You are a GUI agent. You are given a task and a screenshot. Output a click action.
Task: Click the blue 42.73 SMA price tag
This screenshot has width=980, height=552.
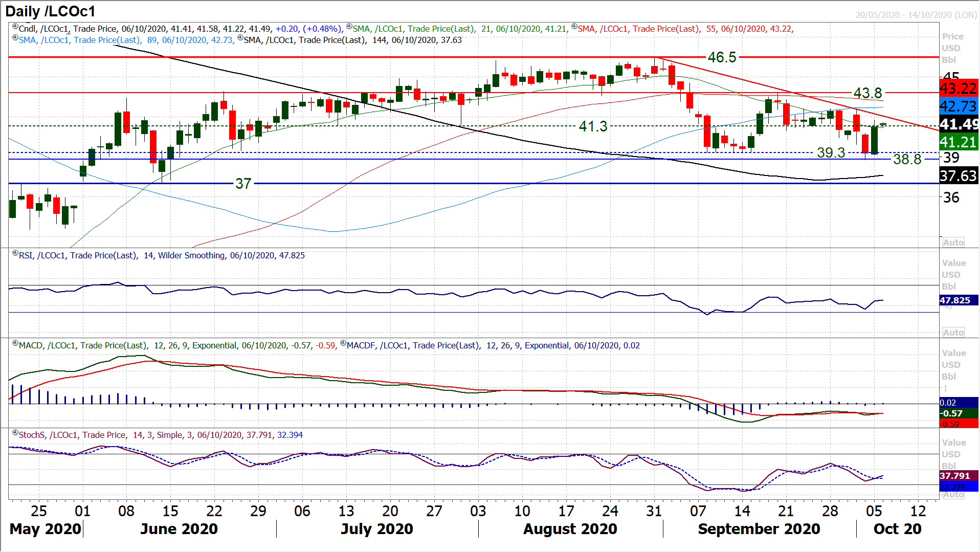coord(959,106)
